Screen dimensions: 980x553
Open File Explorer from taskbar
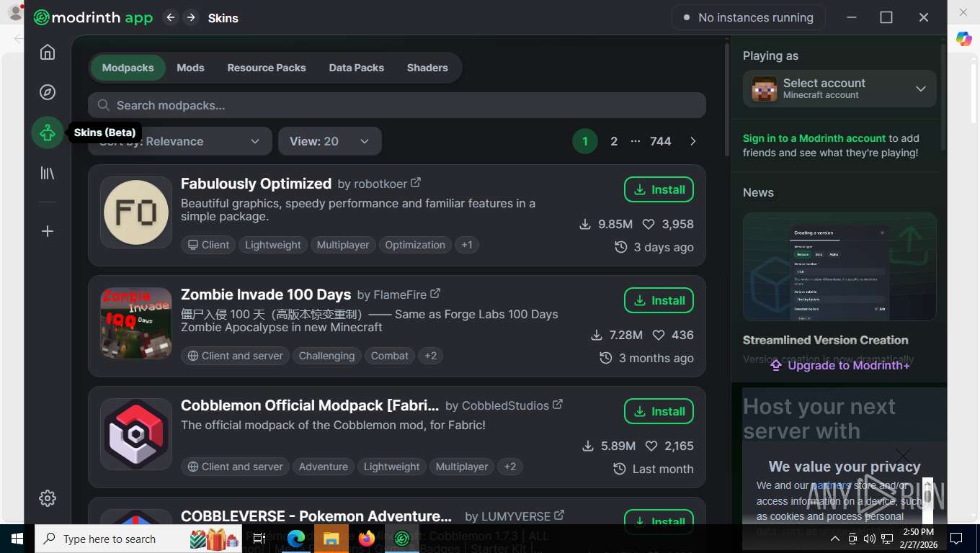point(331,538)
